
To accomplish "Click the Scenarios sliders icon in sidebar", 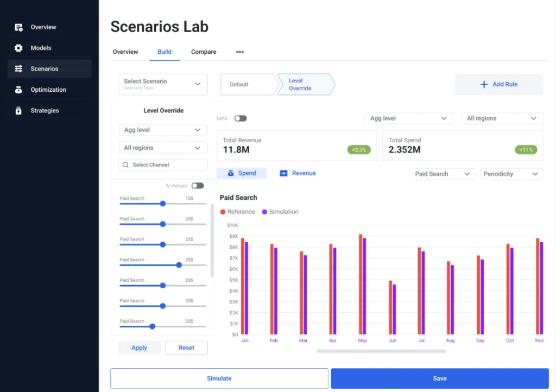I will point(18,69).
